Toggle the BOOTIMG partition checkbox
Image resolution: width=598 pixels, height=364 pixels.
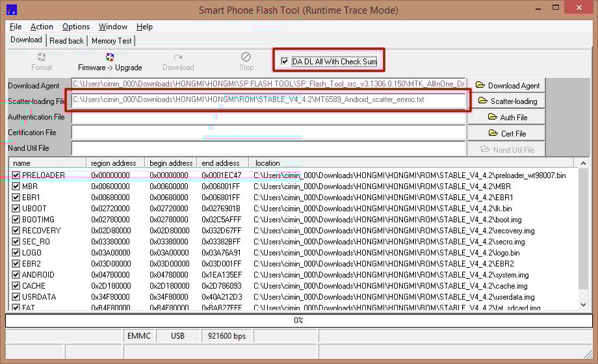pos(16,220)
